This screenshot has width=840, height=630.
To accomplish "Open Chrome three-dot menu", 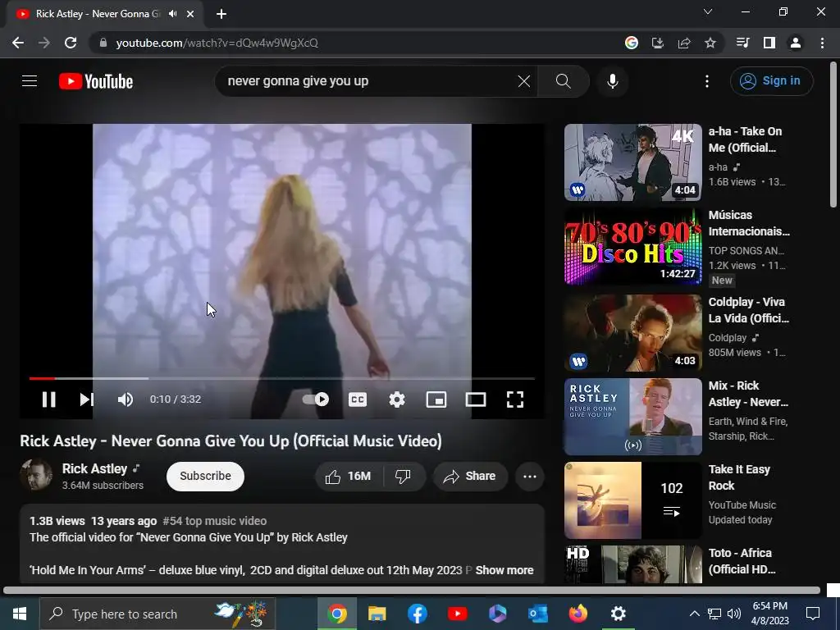I will 822,43.
